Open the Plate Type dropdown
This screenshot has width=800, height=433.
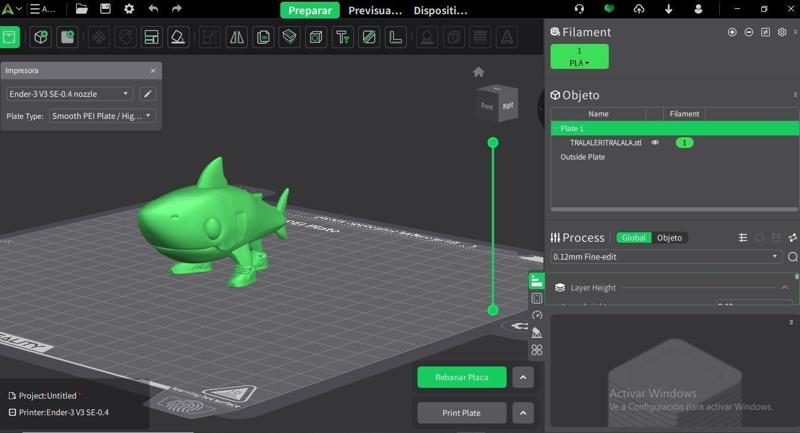click(102, 116)
